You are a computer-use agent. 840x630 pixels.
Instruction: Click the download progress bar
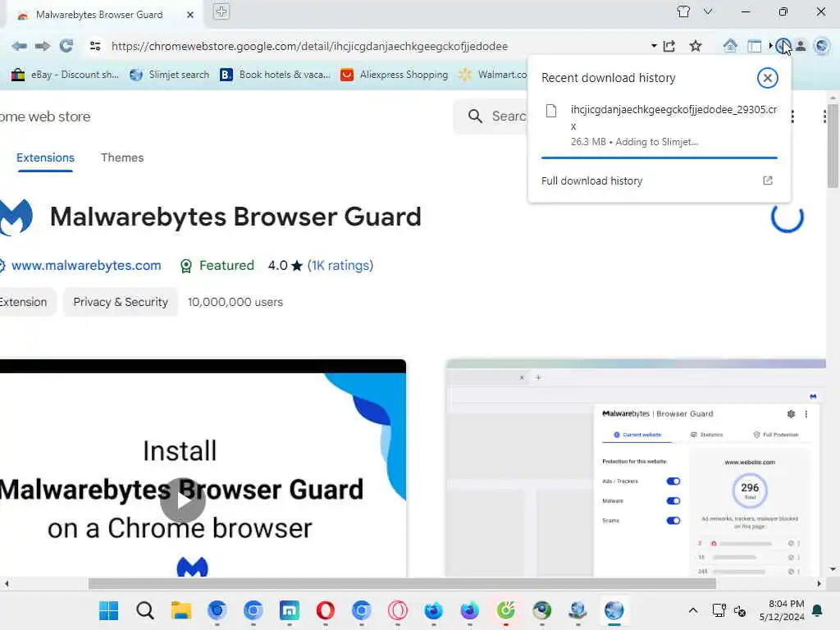[x=659, y=157]
